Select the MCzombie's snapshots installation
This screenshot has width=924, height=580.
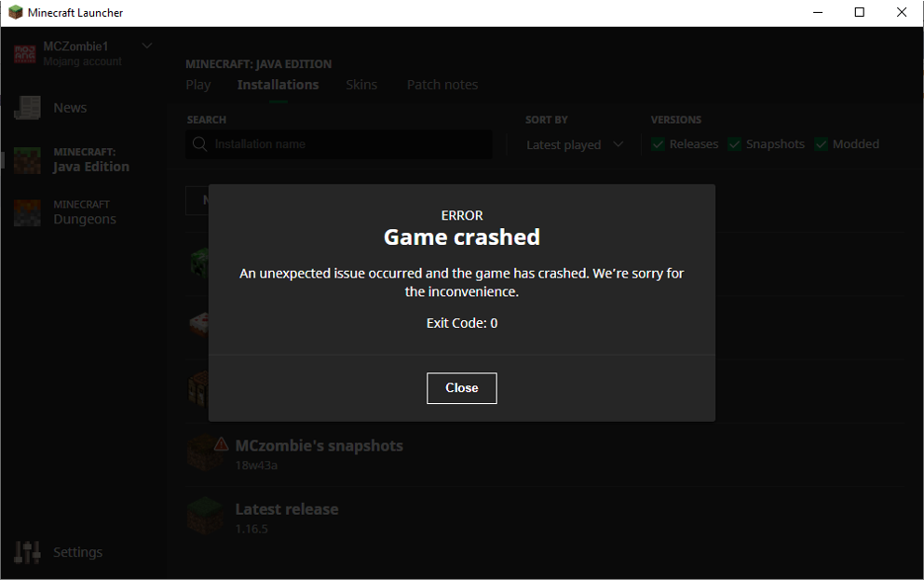(545, 454)
